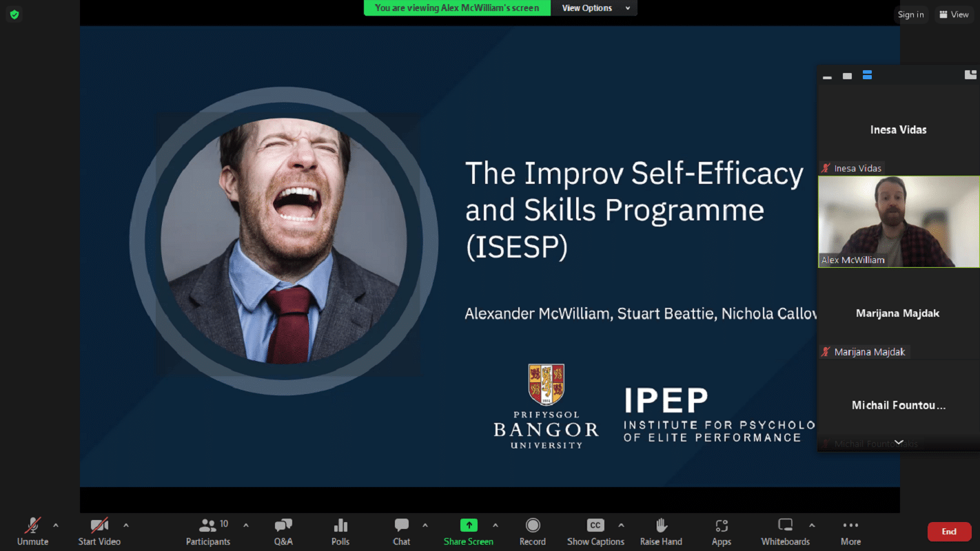Start the video camera
980x551 pixels.
pos(99,532)
